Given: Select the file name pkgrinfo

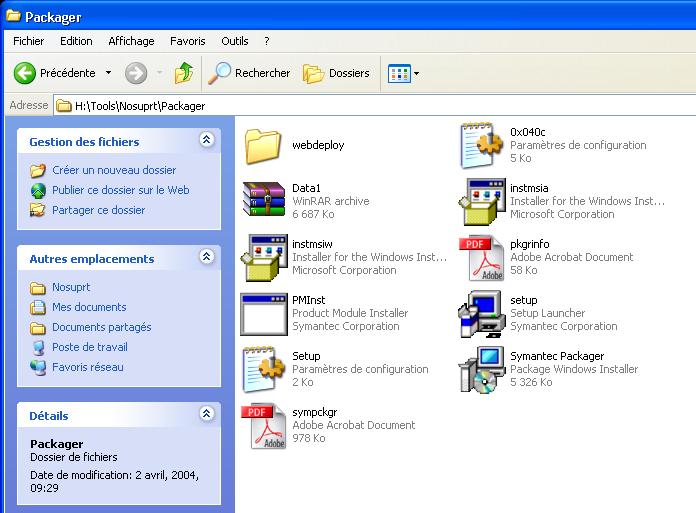Looking at the screenshot, I should point(530,244).
